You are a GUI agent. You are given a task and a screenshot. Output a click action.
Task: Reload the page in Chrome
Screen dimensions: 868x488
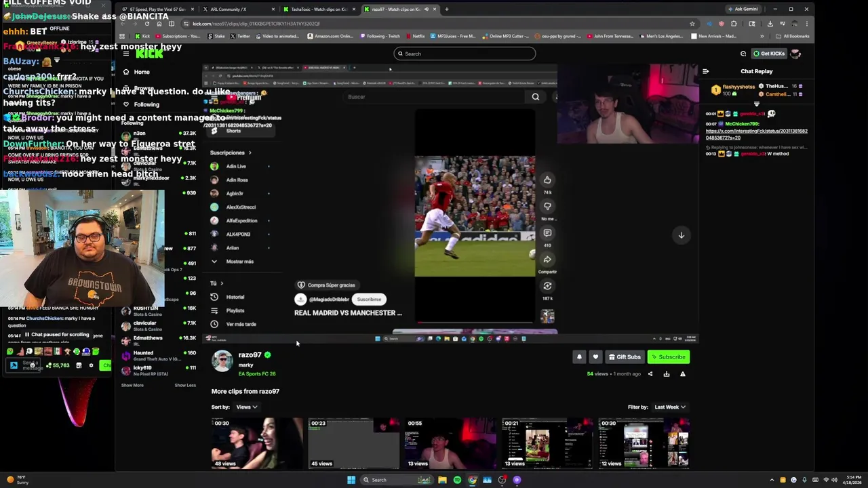(x=147, y=24)
